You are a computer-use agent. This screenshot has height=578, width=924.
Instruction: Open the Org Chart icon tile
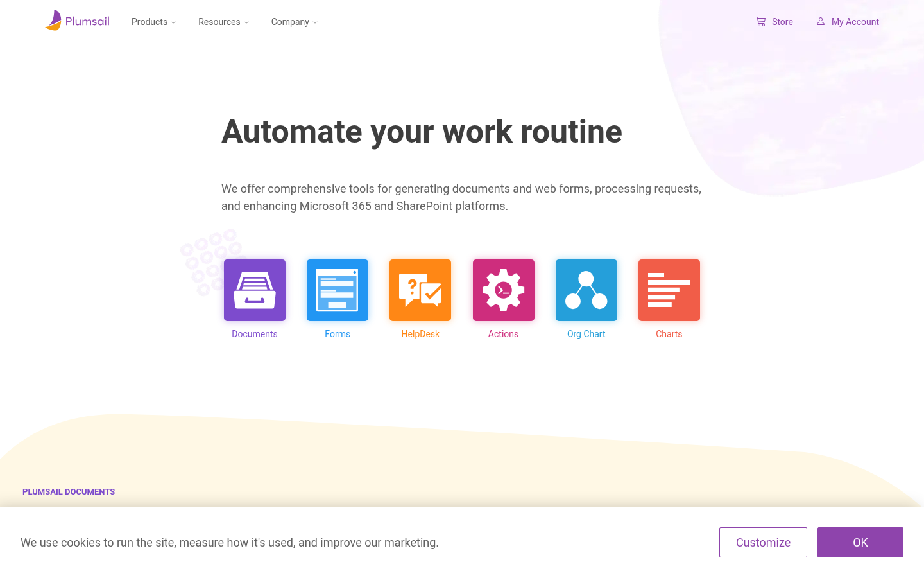(586, 290)
